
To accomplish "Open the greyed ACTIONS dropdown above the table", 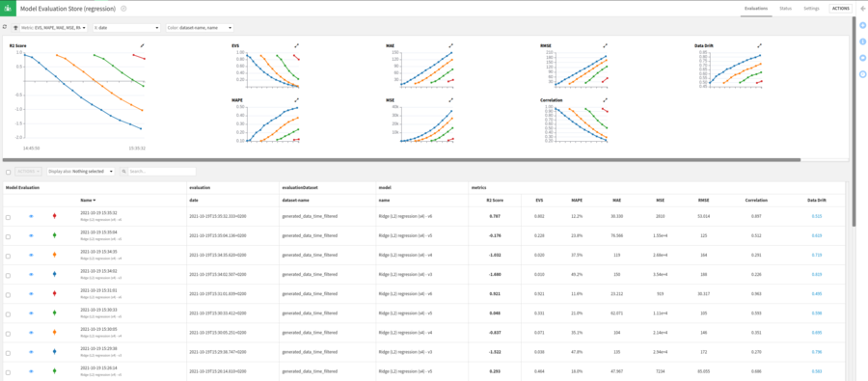I will coord(29,172).
